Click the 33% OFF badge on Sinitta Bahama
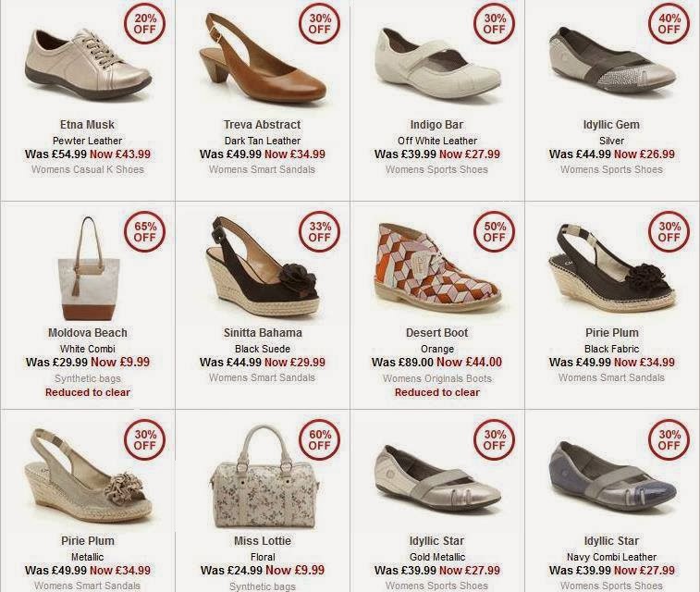 tap(319, 231)
